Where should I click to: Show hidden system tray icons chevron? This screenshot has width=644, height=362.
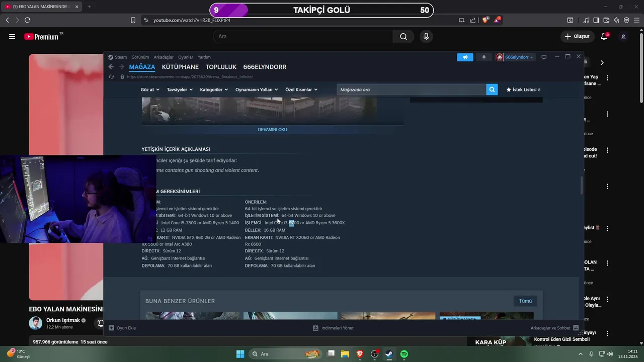(x=580, y=354)
